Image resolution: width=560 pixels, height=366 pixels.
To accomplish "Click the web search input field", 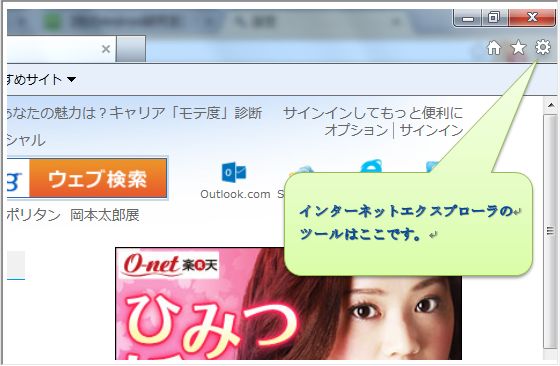I will (18, 178).
